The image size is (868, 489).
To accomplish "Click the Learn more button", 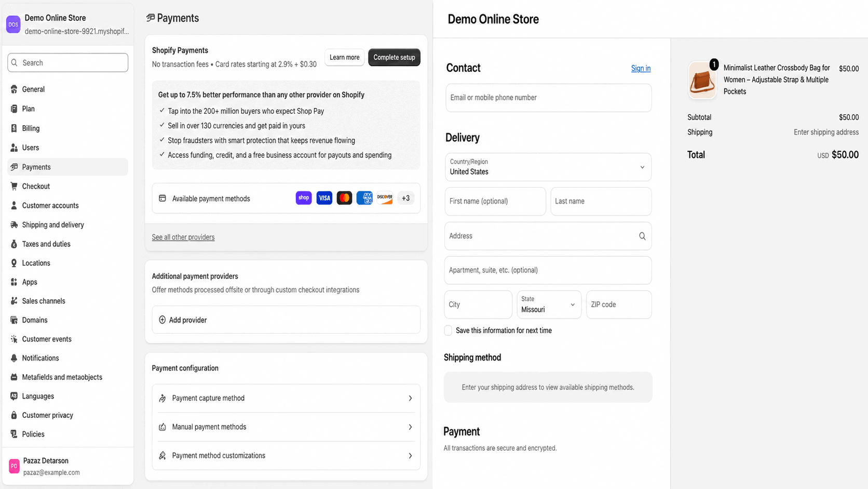I will 344,57.
